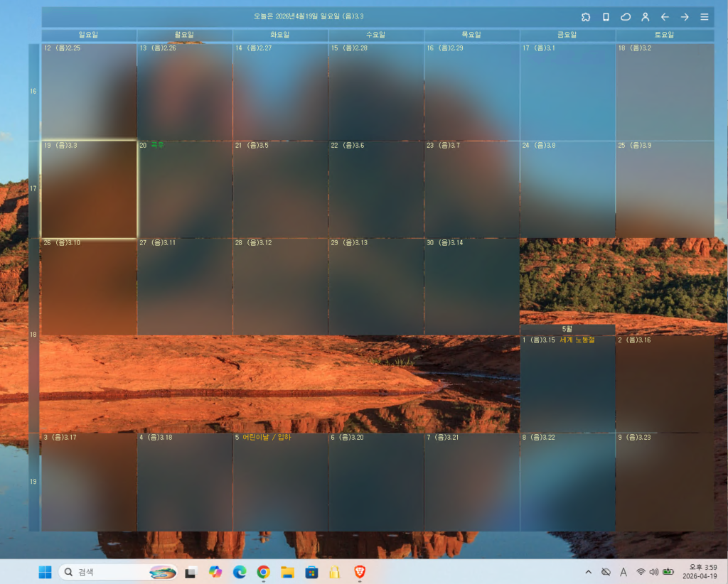Go to next month with right arrow
This screenshot has height=584, width=728.
[685, 17]
